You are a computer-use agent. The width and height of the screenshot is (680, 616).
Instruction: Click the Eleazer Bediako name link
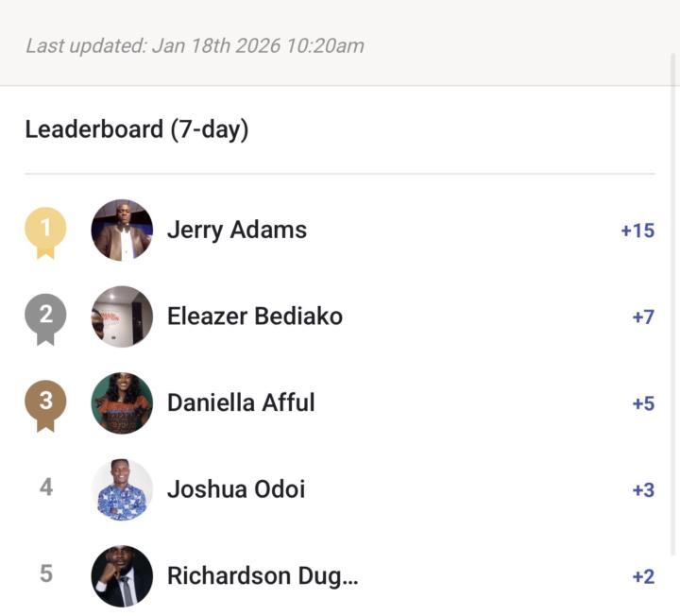click(x=255, y=317)
